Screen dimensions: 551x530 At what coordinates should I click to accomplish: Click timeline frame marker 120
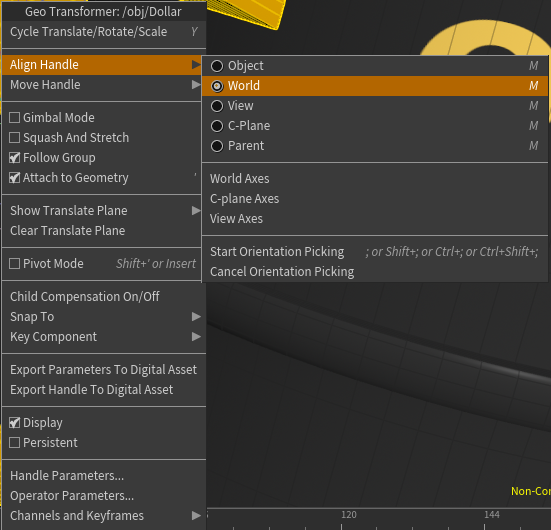tap(349, 515)
